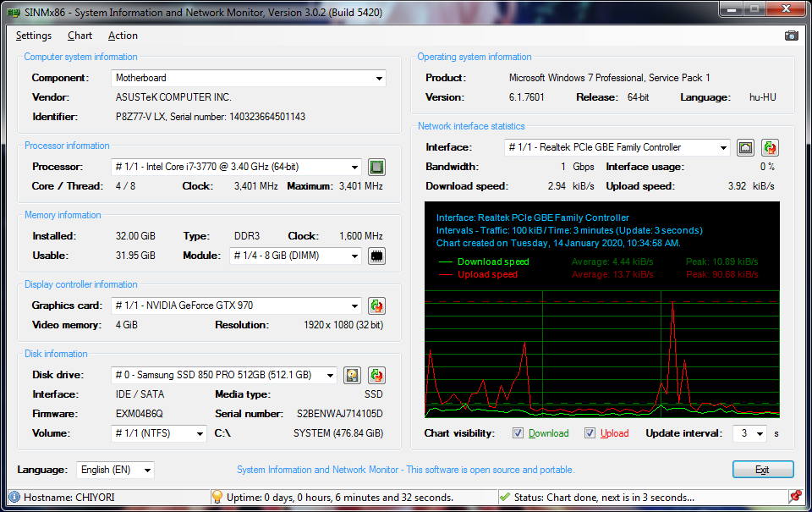Click the Upload speed 3.92 value
812x512 pixels.
point(737,186)
